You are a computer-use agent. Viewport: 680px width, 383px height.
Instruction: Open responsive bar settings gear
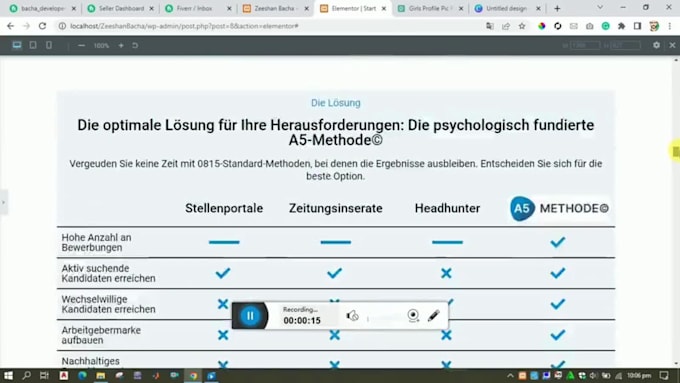point(656,45)
